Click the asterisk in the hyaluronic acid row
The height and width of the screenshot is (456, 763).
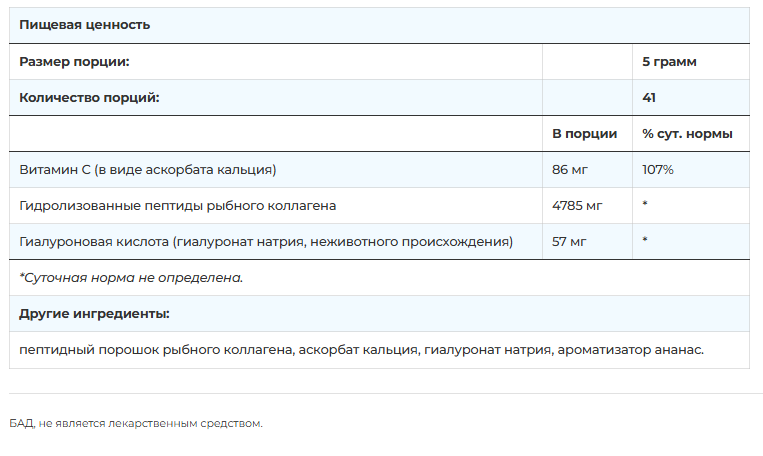tap(646, 242)
